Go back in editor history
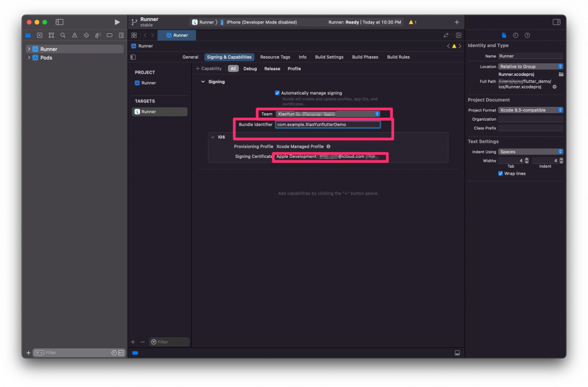The width and height of the screenshot is (588, 387). [145, 35]
